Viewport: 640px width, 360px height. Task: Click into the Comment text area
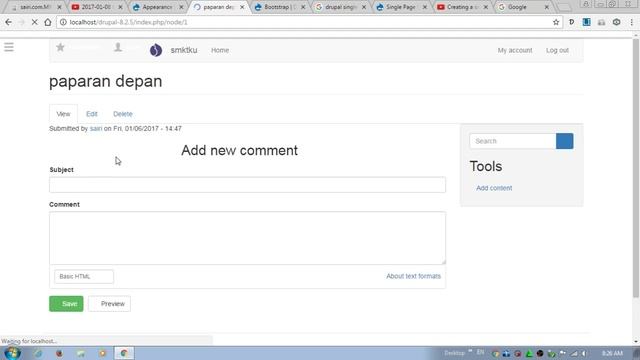[x=247, y=238]
